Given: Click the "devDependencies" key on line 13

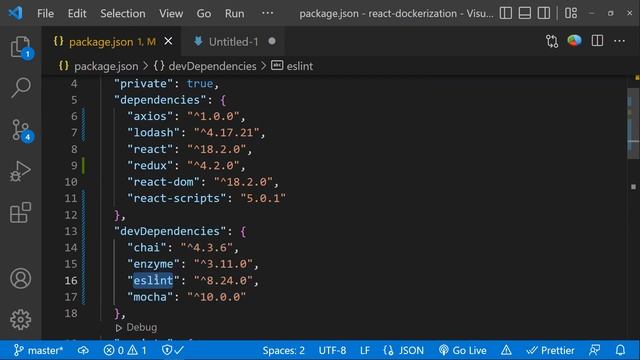Looking at the screenshot, I should 169,231.
